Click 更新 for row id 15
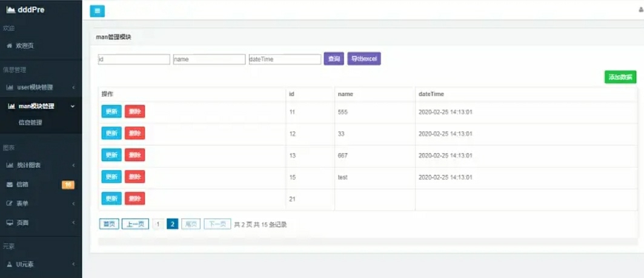Screen dimensions: 644x278 click(111, 177)
